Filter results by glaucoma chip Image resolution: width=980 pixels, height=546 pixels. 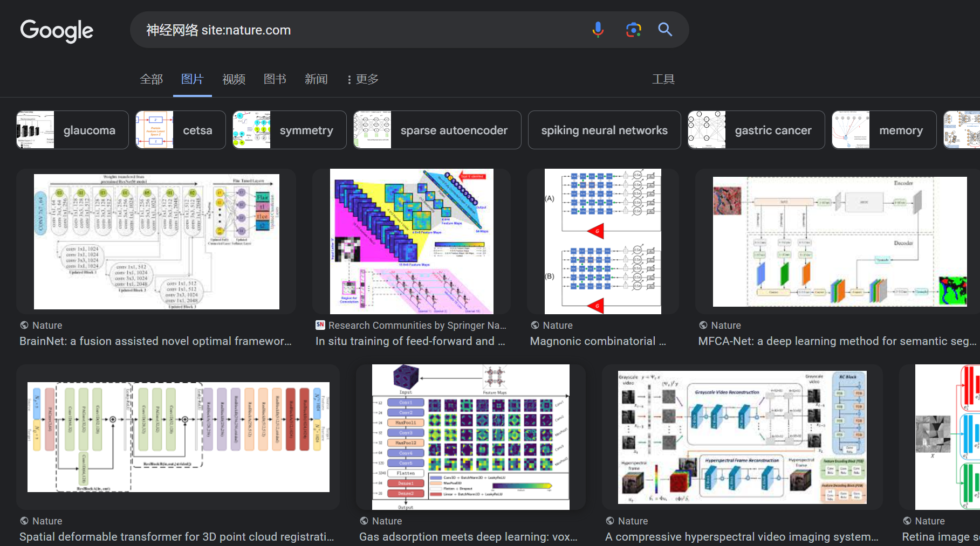(72, 130)
